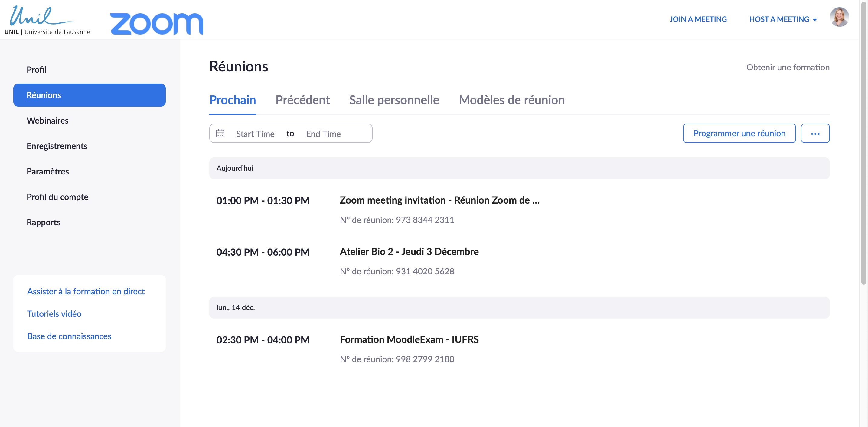Click Obtenir une formation link

click(788, 67)
